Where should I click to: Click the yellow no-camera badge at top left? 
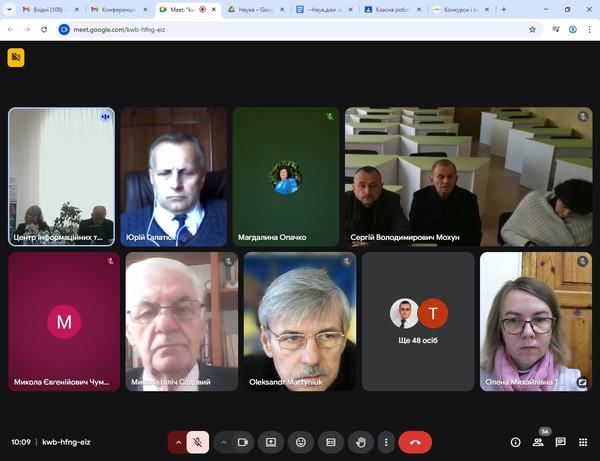point(15,58)
